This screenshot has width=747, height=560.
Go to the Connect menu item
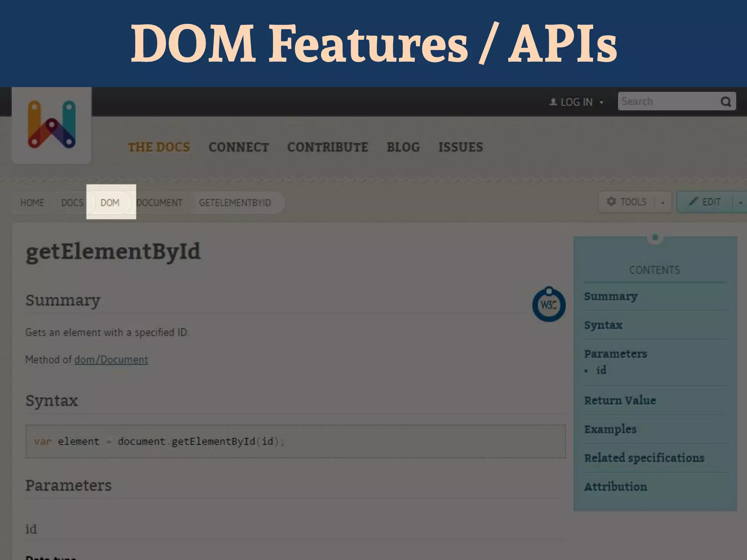pyautogui.click(x=239, y=147)
